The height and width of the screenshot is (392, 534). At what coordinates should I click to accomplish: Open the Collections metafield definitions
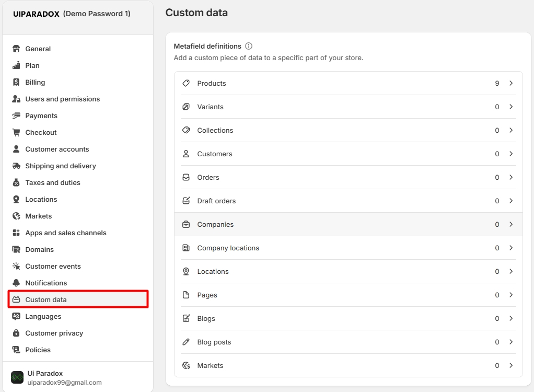(215, 130)
